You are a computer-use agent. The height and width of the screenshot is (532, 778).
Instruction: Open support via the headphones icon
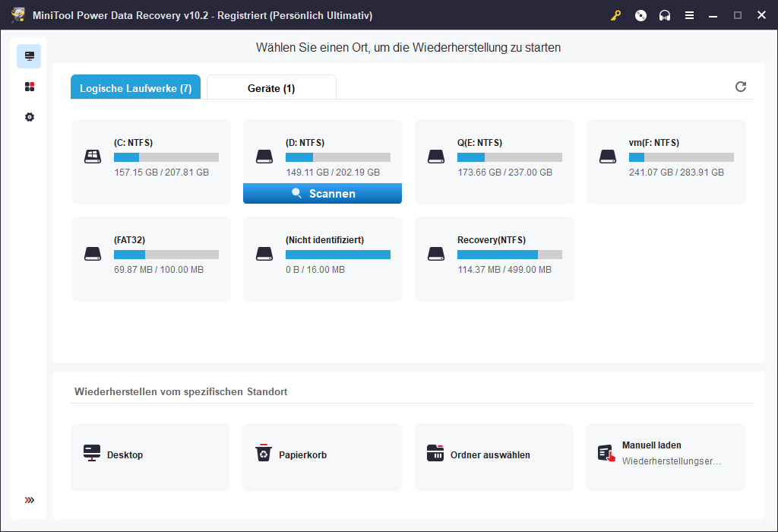[665, 15]
